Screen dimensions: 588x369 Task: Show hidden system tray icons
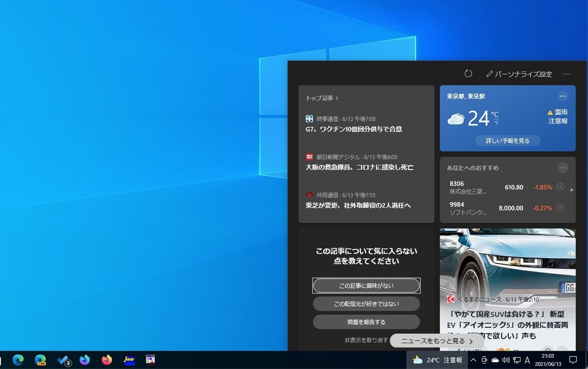(473, 360)
